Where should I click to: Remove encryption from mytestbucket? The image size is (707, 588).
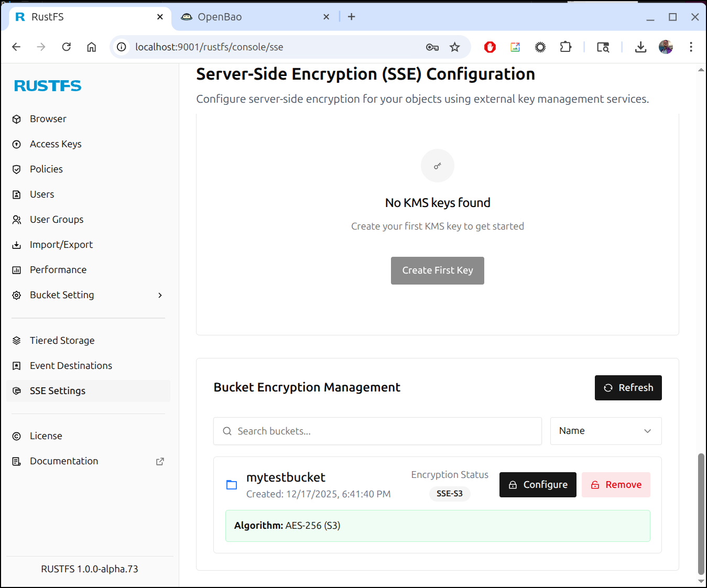pos(615,485)
